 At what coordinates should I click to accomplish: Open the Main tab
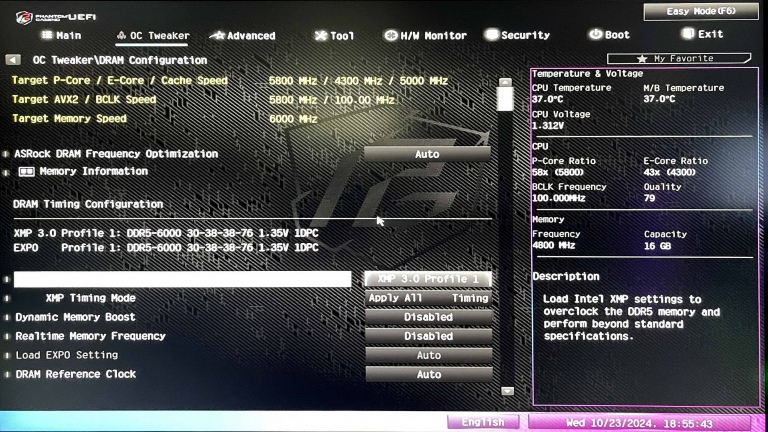pyautogui.click(x=62, y=35)
